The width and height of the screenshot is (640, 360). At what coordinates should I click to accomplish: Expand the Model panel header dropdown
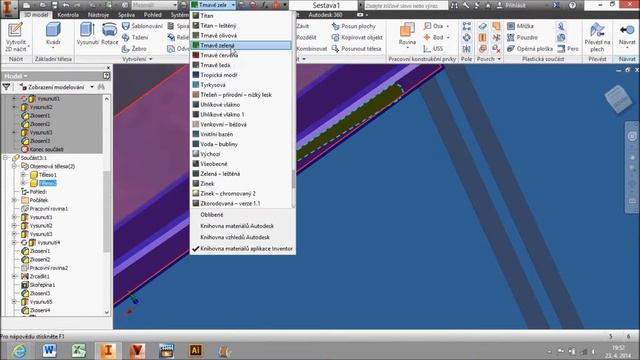(x=15, y=76)
